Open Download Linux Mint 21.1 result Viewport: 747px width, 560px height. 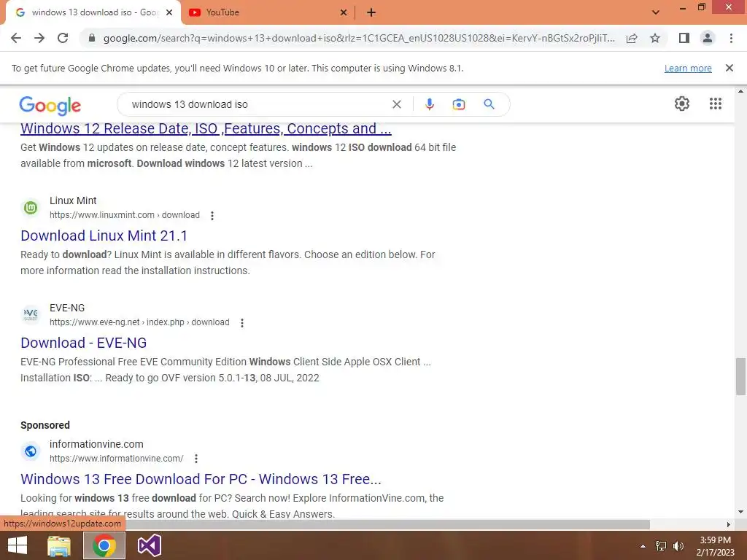(x=104, y=236)
